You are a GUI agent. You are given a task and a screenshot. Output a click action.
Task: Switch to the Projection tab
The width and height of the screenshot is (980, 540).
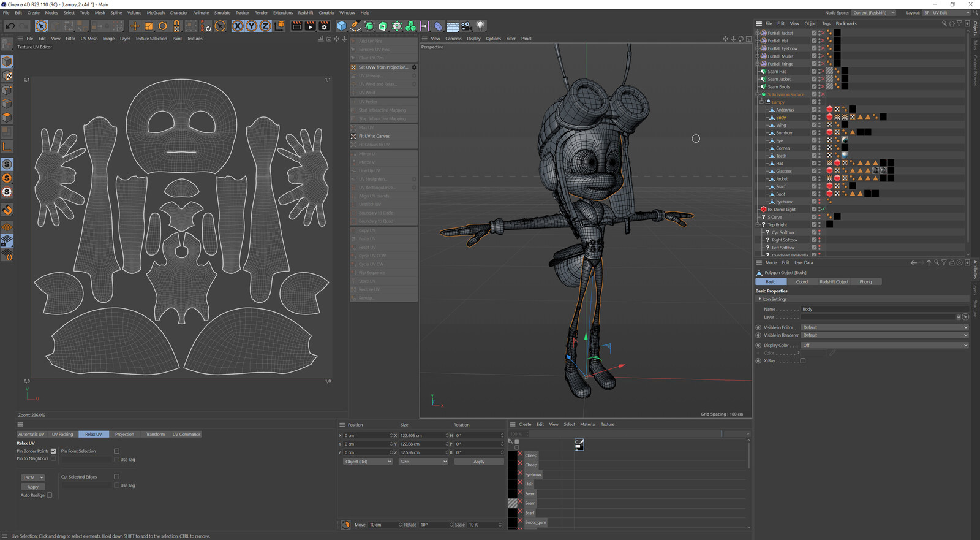[124, 434]
